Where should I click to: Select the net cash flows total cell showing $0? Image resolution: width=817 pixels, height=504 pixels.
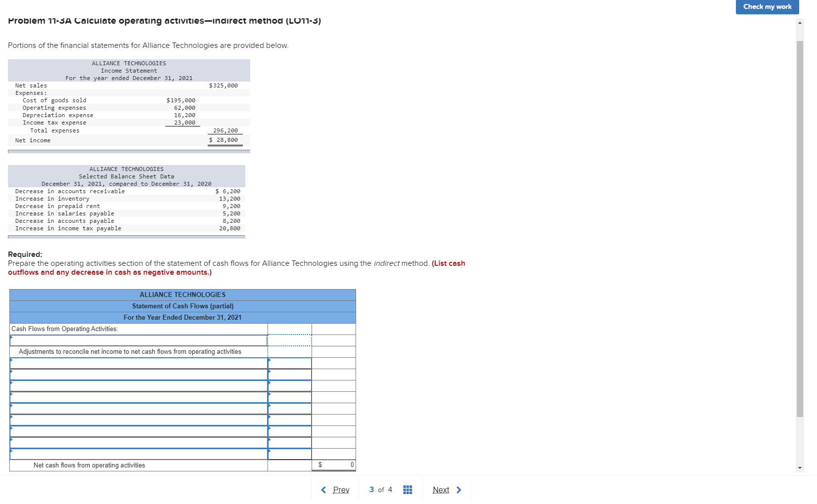pyautogui.click(x=334, y=465)
